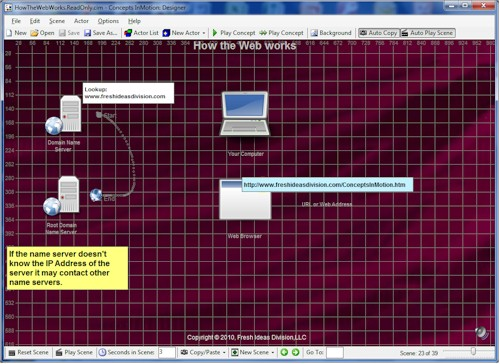500x364 pixels.
Task: Focus the Seconds in Scene input field
Action: click(x=167, y=352)
